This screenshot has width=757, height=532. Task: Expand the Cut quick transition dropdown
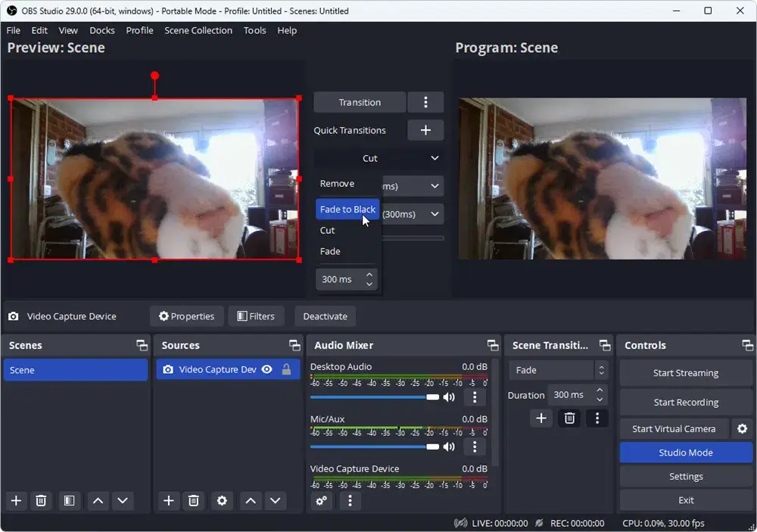tap(435, 158)
